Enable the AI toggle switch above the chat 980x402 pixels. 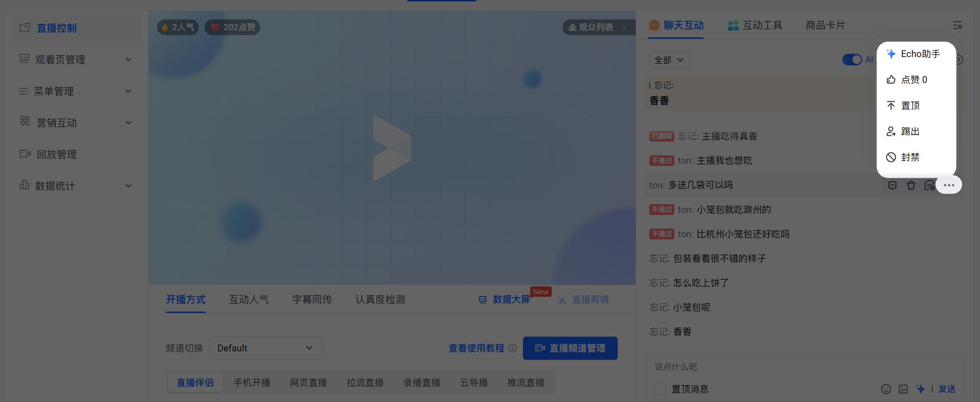852,59
